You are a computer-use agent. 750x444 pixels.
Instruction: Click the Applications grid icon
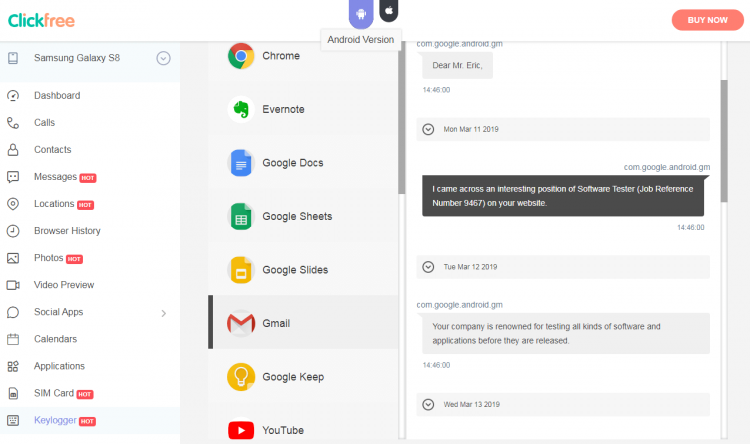click(x=13, y=366)
